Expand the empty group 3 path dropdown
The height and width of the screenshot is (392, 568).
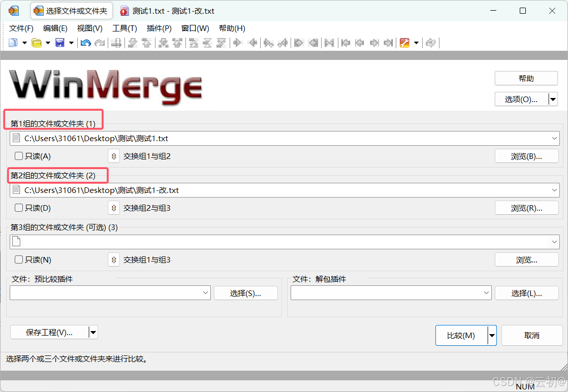pyautogui.click(x=554, y=242)
